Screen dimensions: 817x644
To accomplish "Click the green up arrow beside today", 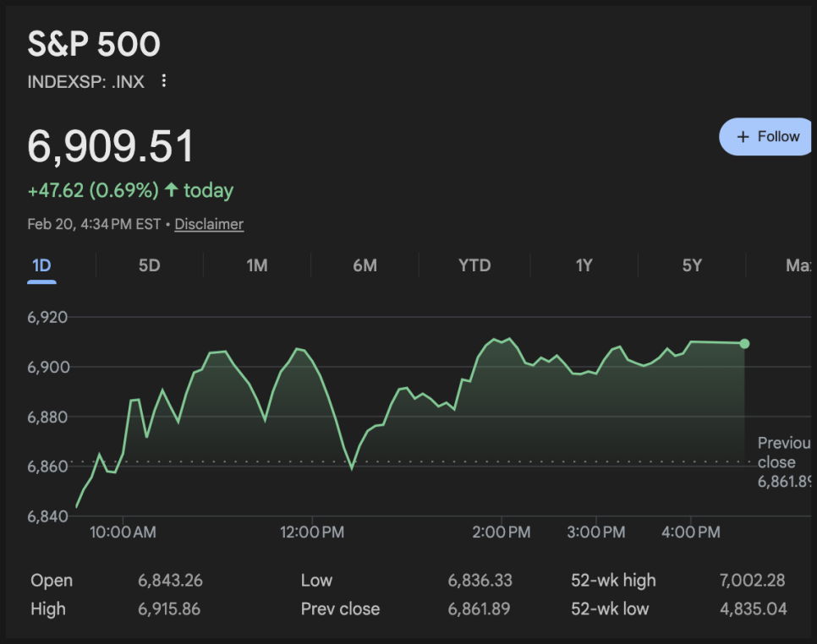I will (x=172, y=190).
